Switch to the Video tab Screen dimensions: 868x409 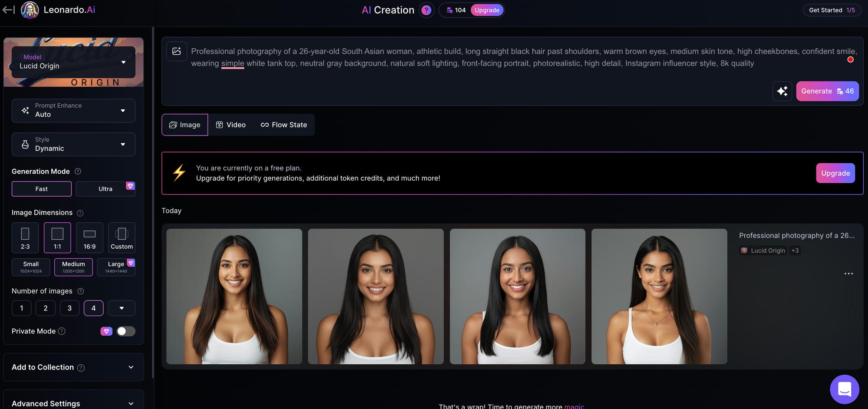(231, 125)
